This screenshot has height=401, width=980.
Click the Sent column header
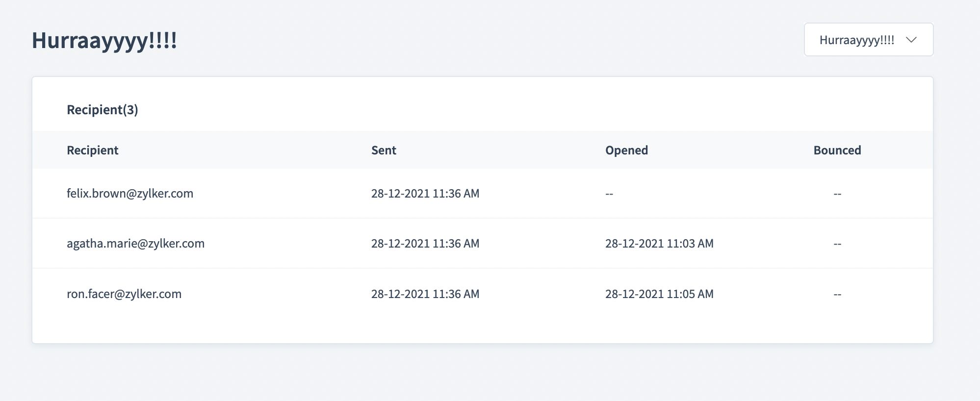tap(384, 150)
